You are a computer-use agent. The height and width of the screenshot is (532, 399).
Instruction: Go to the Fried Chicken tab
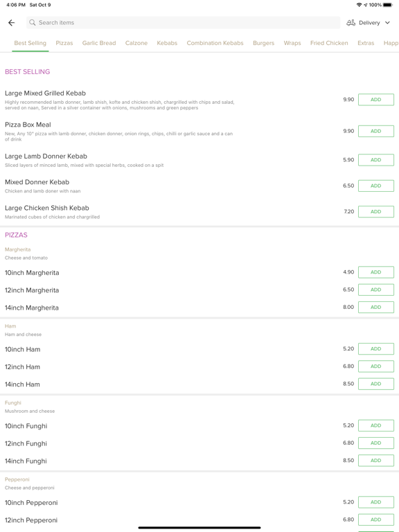(x=329, y=43)
